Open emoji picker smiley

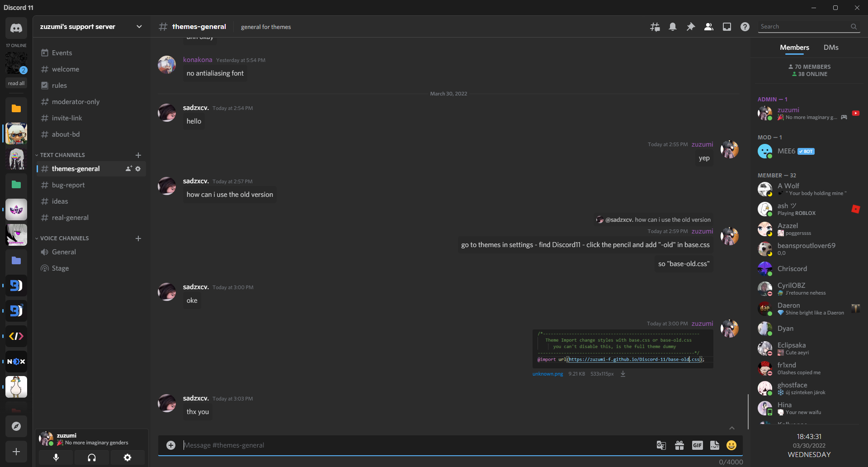click(731, 445)
